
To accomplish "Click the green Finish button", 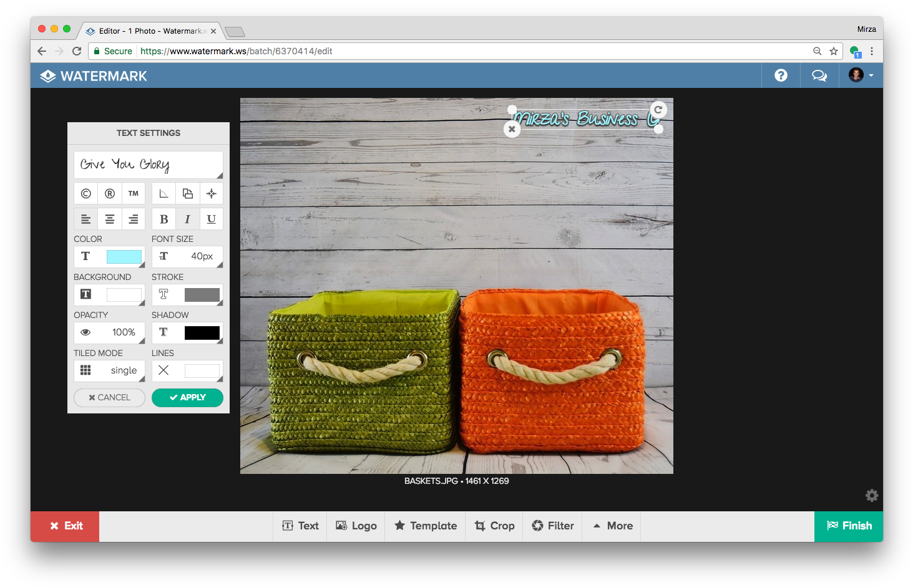I will [849, 526].
